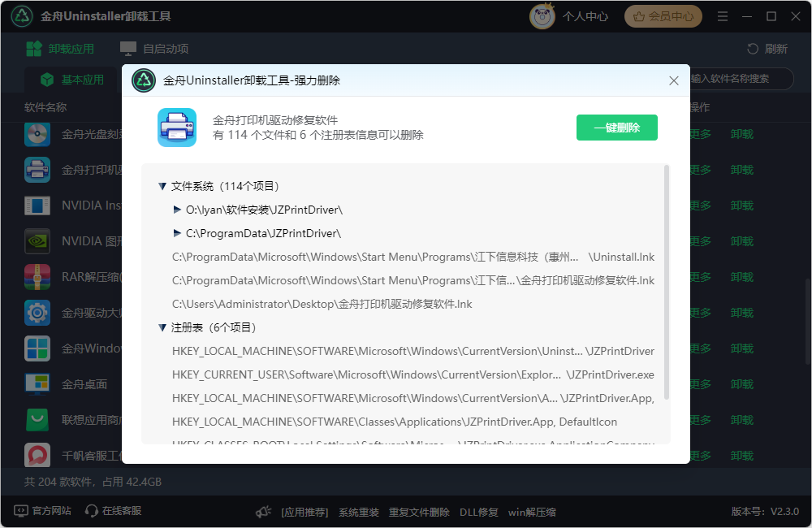Viewport: 812px width, 528px height.
Task: Collapse the 文件系统 (114个项目) group
Action: pos(162,186)
